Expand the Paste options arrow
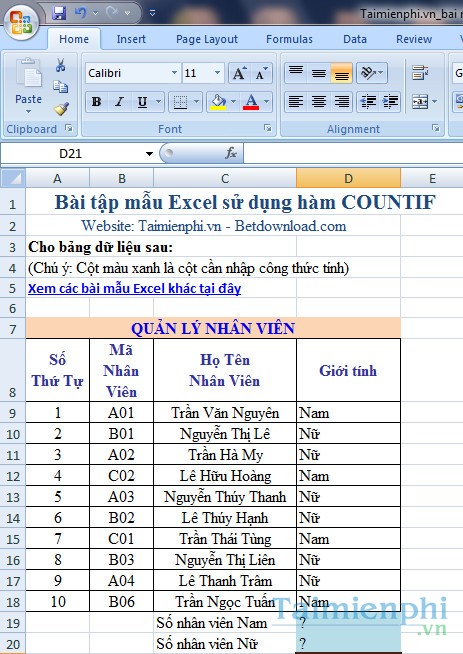The width and height of the screenshot is (463, 654). pos(28,111)
